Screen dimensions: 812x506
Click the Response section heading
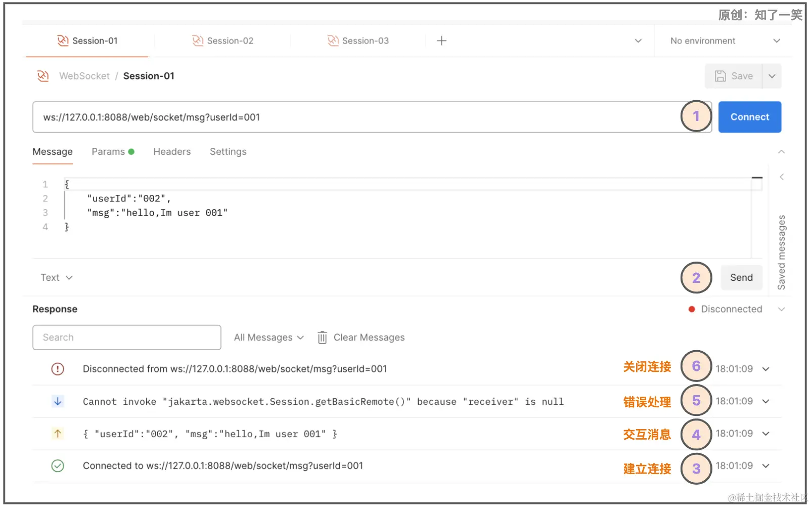coord(55,309)
